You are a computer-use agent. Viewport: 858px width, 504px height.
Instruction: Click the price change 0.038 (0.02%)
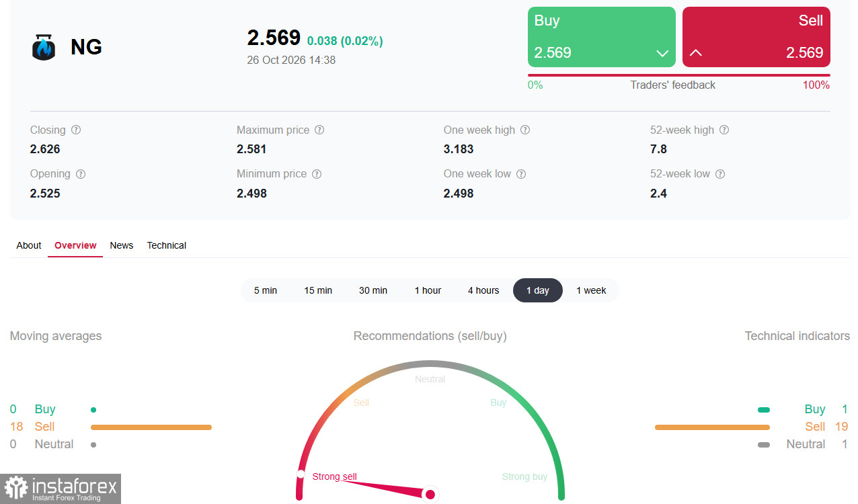pyautogui.click(x=345, y=41)
